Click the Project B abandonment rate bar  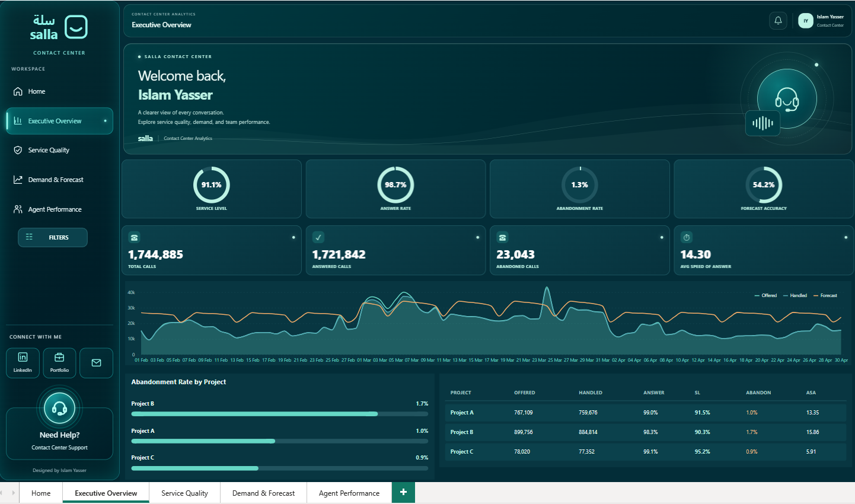coord(280,414)
